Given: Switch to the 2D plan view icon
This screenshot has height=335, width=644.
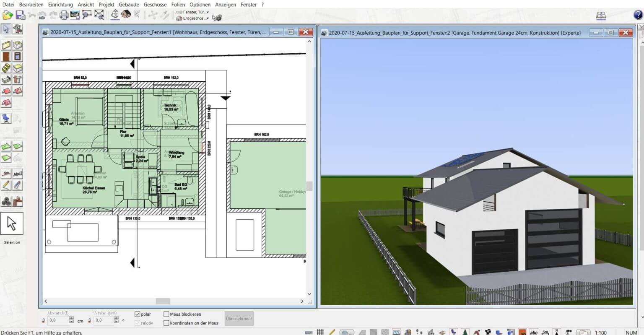Looking at the screenshot, I should click(115, 15).
